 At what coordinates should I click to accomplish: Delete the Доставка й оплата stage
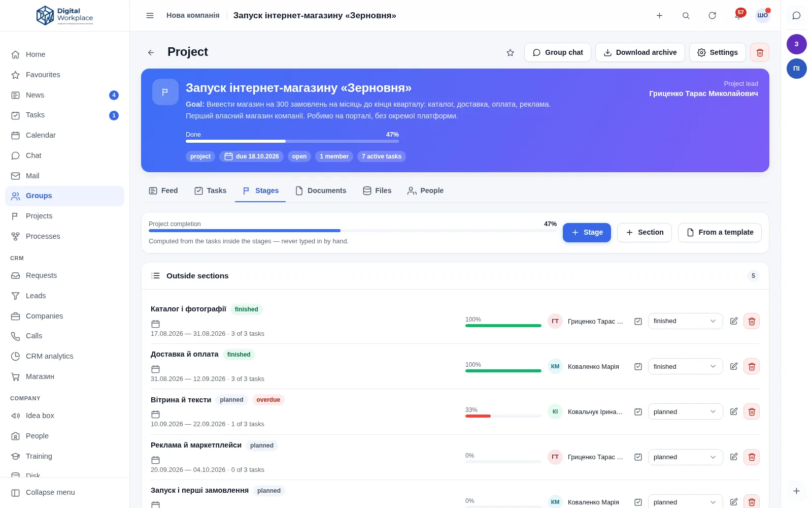click(x=752, y=366)
